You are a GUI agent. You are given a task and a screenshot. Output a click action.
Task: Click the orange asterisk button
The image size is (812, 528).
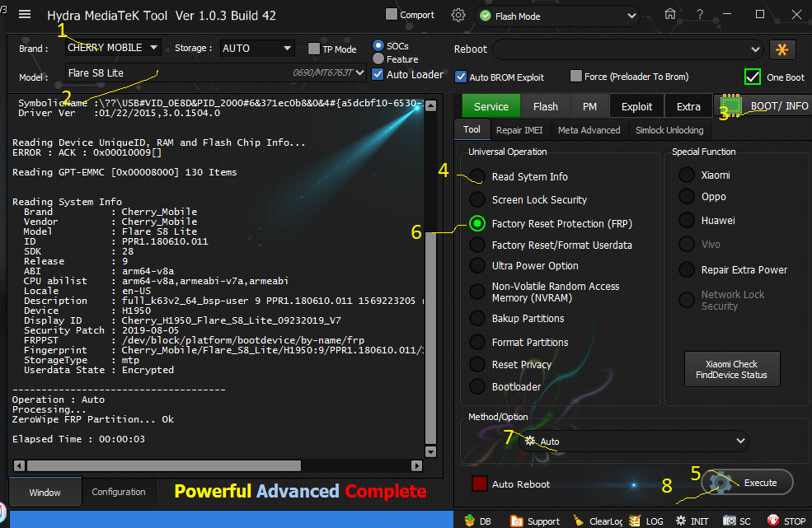pos(782,49)
